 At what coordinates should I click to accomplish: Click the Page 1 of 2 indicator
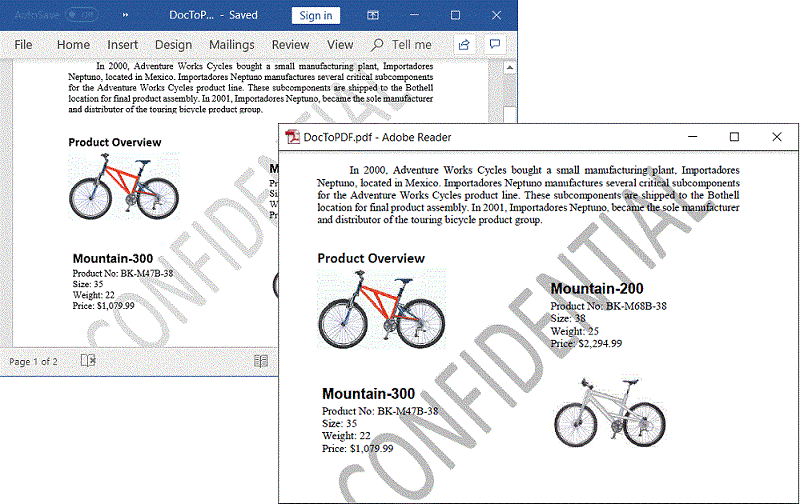tap(33, 361)
